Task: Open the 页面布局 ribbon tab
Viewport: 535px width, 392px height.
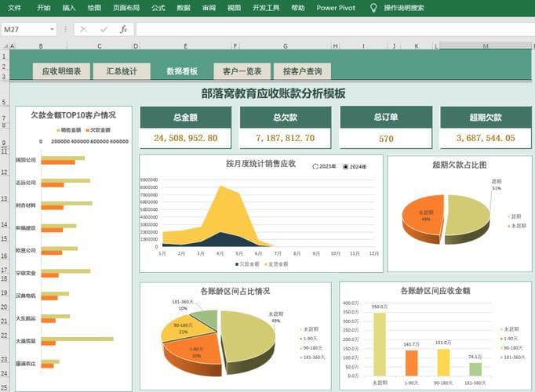Action: [x=126, y=8]
